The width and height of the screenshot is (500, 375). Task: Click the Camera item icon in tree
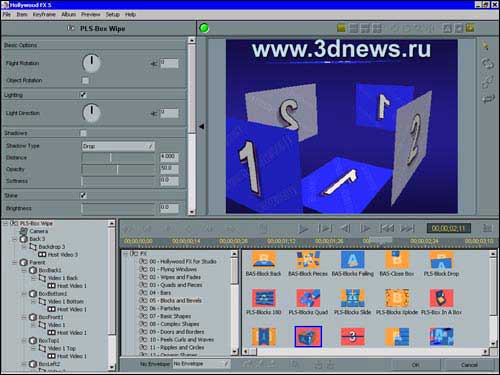(24, 231)
